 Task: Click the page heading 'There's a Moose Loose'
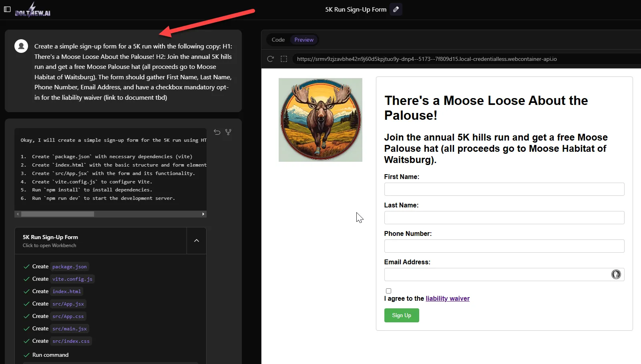tap(486, 108)
